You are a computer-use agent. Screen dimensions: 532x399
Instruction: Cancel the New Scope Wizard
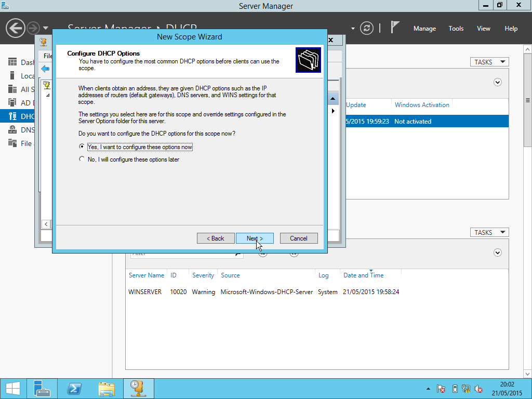[x=299, y=238]
